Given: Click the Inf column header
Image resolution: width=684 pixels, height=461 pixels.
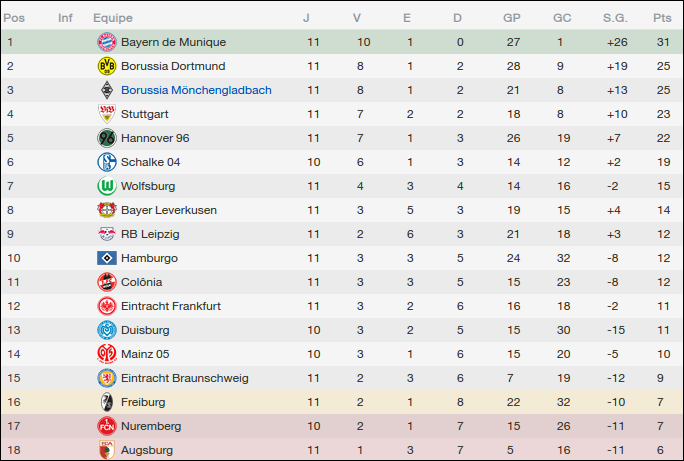Looking at the screenshot, I should (65, 18).
